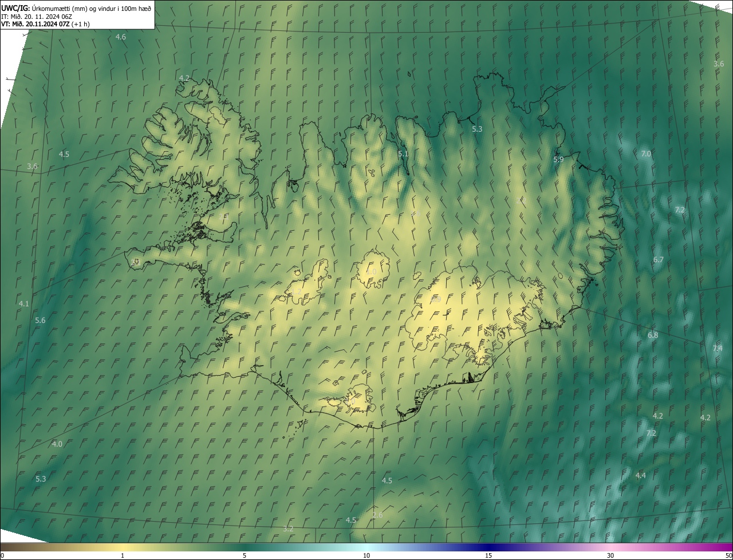The height and width of the screenshot is (560, 733).
Task: Click the 'VT: Mið. 20.11.2024 07Z (+1 h)' line
Action: click(45, 24)
